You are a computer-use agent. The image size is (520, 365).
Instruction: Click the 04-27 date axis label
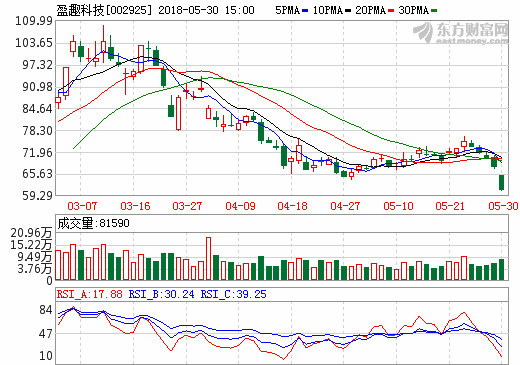click(345, 206)
